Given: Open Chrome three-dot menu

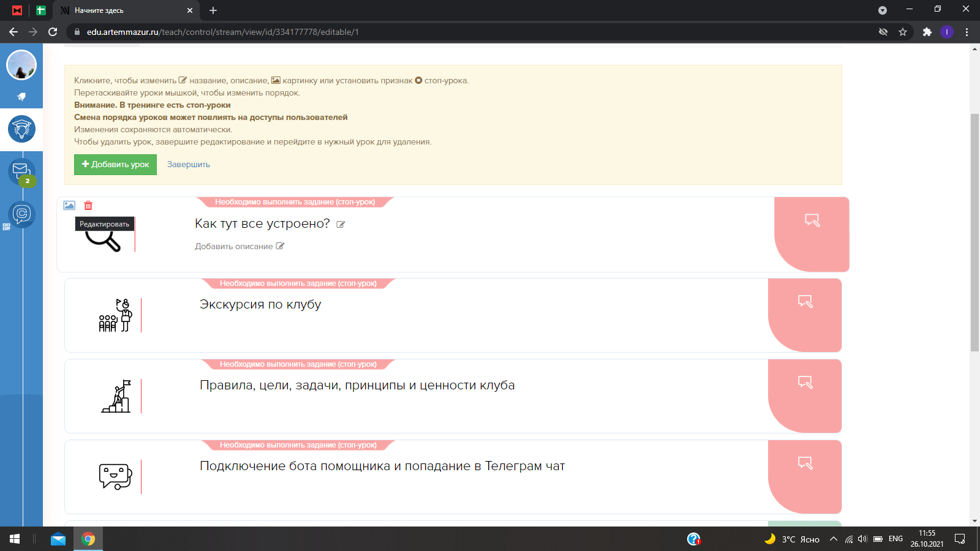Looking at the screenshot, I should point(967,32).
